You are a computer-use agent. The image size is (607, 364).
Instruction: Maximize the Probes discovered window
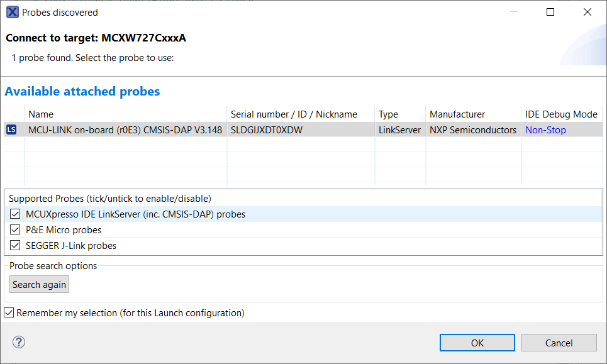[550, 12]
